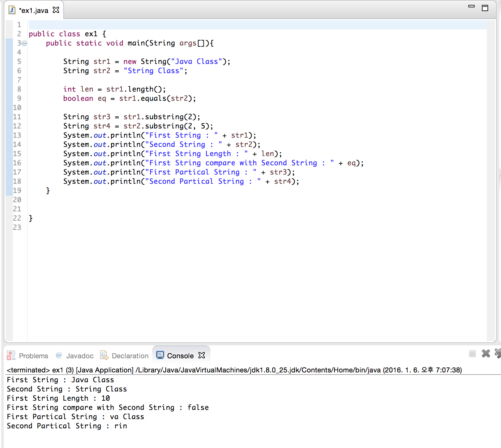Image resolution: width=501 pixels, height=448 pixels.
Task: Place cursor on empty line 1
Action: tap(258, 25)
